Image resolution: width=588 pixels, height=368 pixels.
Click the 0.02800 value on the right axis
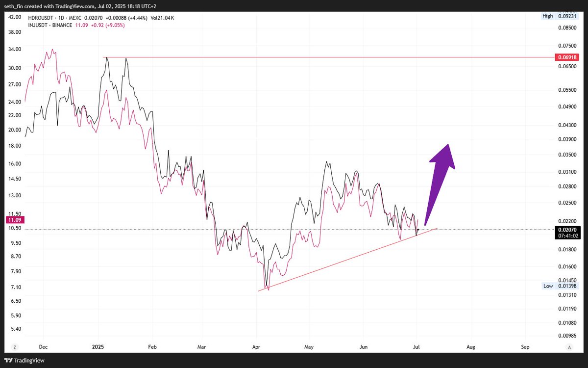click(568, 186)
